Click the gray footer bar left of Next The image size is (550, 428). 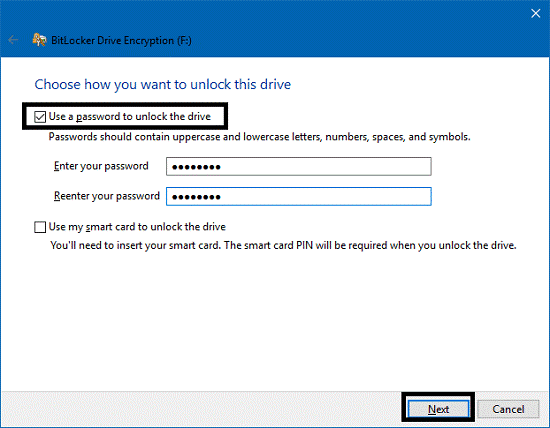(x=200, y=409)
